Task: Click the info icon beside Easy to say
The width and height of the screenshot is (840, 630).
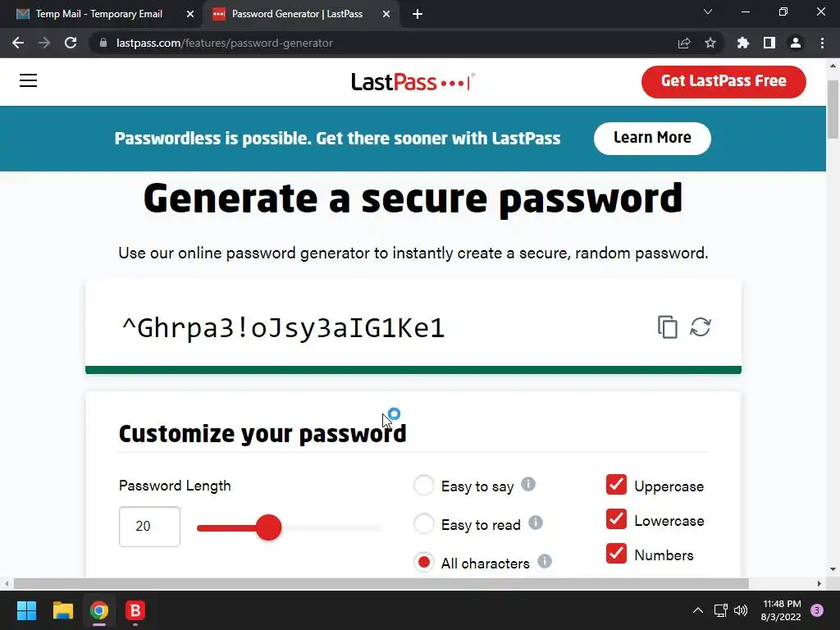Action: point(528,484)
